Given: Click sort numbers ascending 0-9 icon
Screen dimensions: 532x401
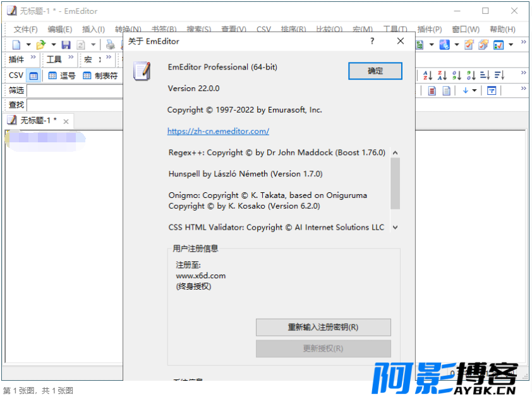Looking at the screenshot, I should click(457, 75).
